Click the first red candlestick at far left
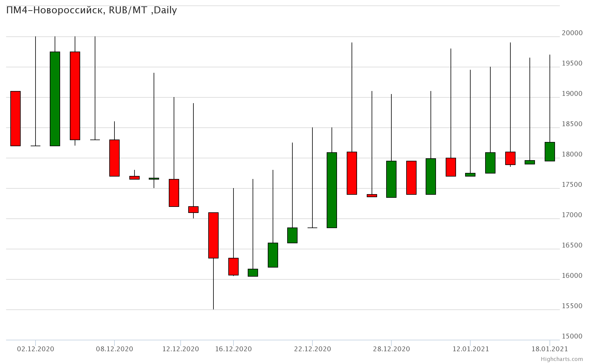The image size is (589, 364). coord(15,119)
